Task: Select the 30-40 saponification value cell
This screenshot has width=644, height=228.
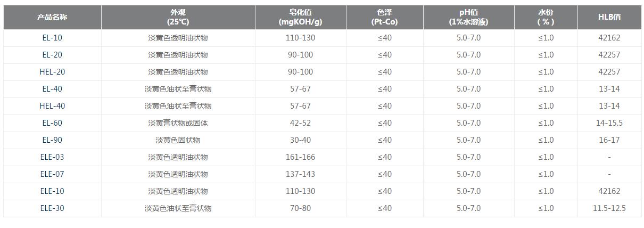Action: point(300,140)
